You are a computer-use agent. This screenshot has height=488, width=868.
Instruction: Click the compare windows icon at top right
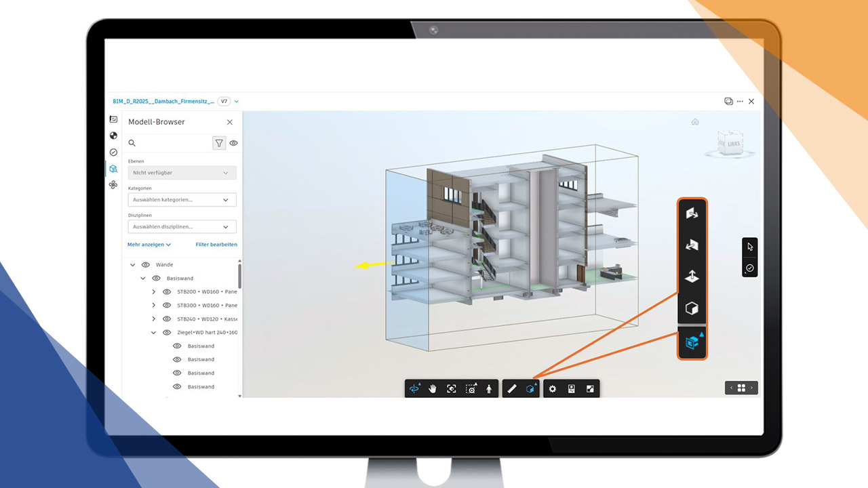[728, 102]
